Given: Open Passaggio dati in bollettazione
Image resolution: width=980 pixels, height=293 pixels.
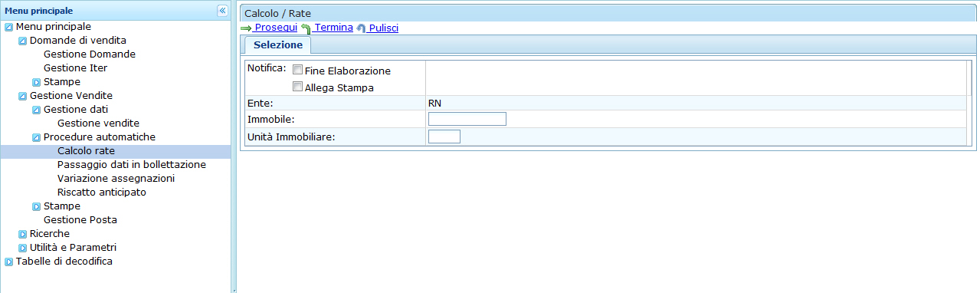Looking at the screenshot, I should pos(132,165).
